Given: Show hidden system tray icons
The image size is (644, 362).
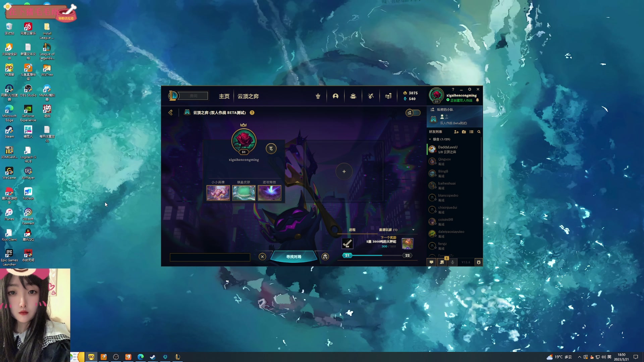Looking at the screenshot, I should click(x=579, y=357).
